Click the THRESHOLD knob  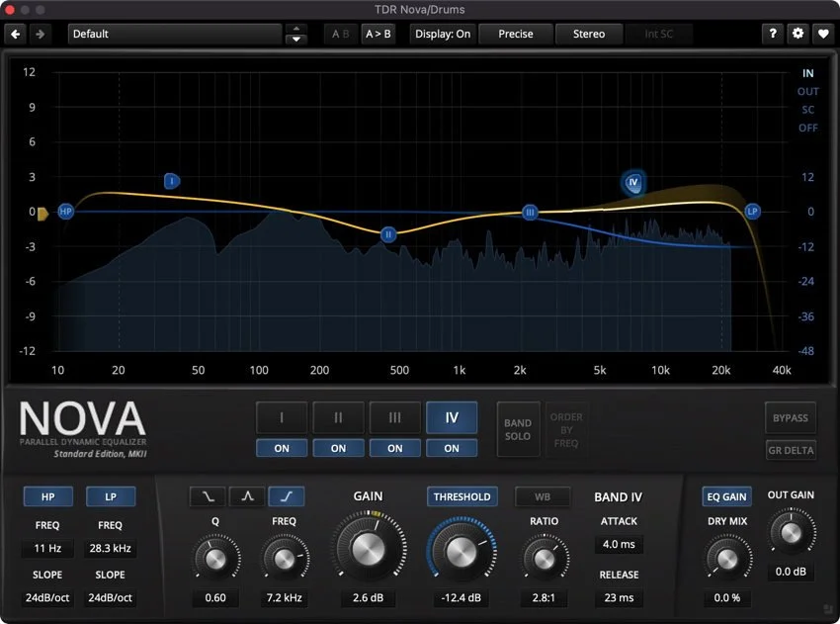[x=461, y=551]
